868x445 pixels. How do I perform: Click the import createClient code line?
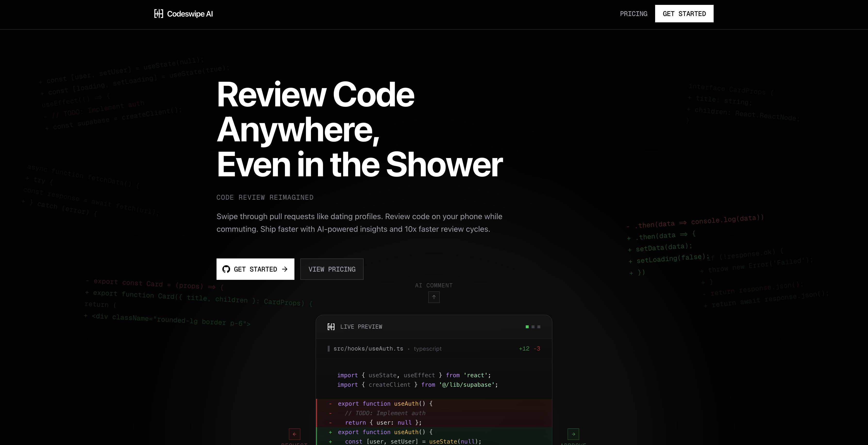(417, 385)
